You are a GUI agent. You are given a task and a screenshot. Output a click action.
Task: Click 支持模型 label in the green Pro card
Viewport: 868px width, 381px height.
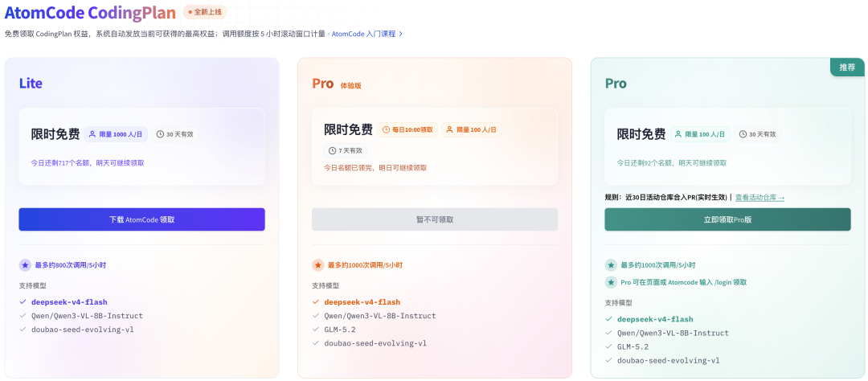[618, 303]
